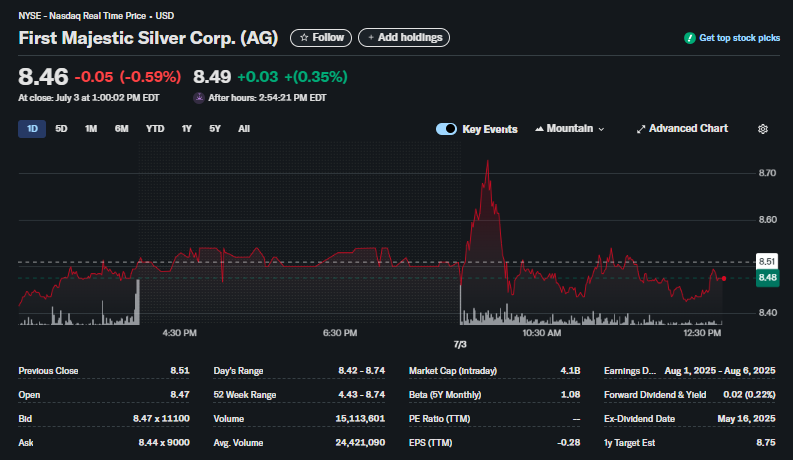Follow First Majestic Silver Corp.
Viewport: 793px width, 460px height.
coord(321,37)
